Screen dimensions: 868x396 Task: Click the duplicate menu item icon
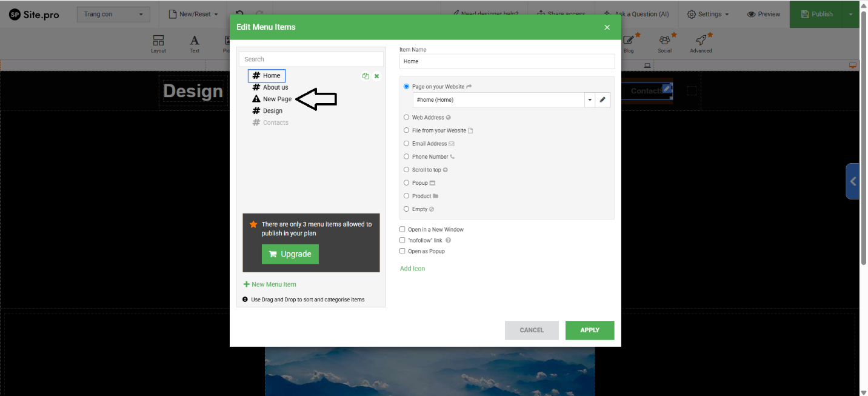pos(366,76)
